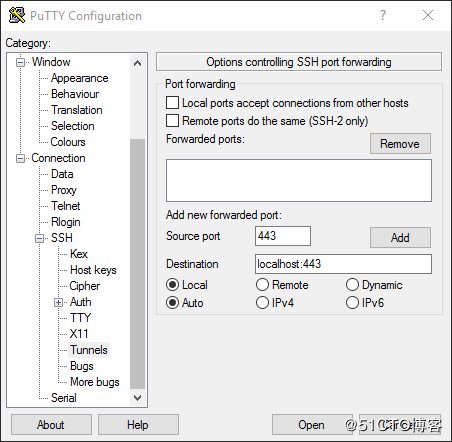Collapse the Connection tree node
This screenshot has width=452, height=442.
[x=21, y=158]
